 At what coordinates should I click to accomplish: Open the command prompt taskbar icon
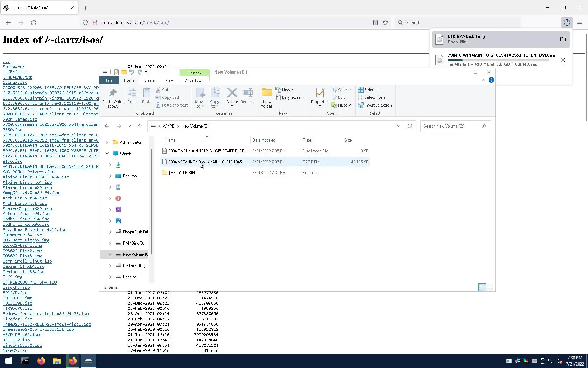pyautogui.click(x=25, y=361)
